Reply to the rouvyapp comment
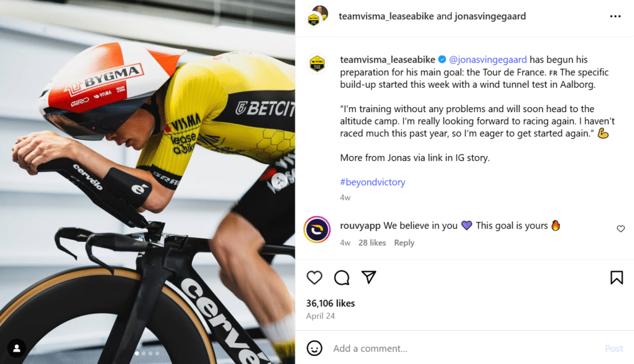 pos(404,243)
